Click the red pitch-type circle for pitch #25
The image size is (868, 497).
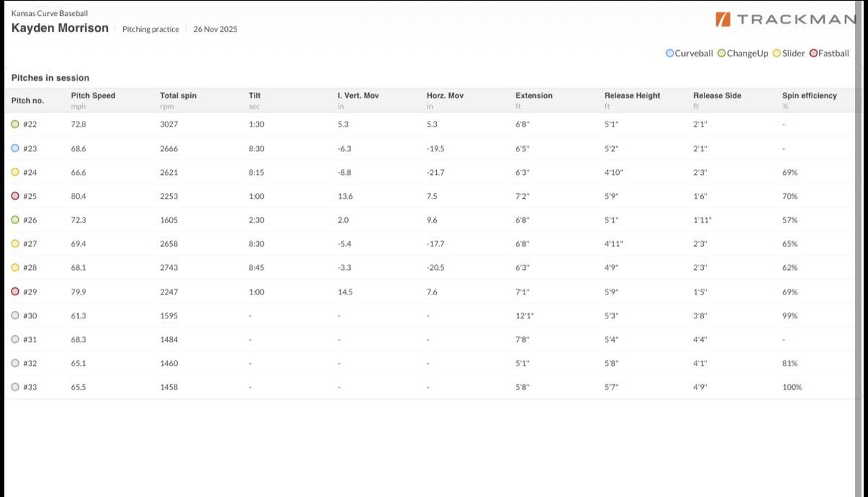pos(16,196)
